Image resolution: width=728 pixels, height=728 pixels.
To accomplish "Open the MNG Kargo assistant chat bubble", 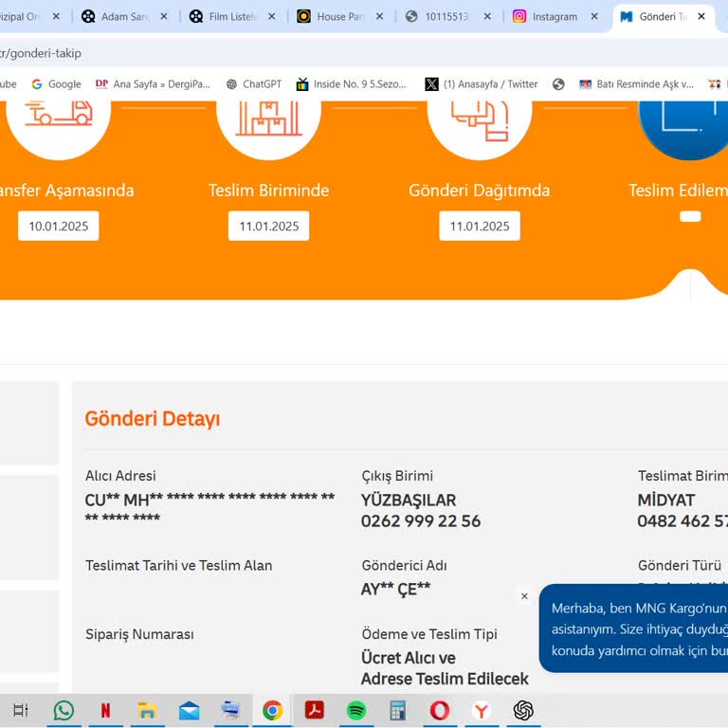I will pos(633,628).
